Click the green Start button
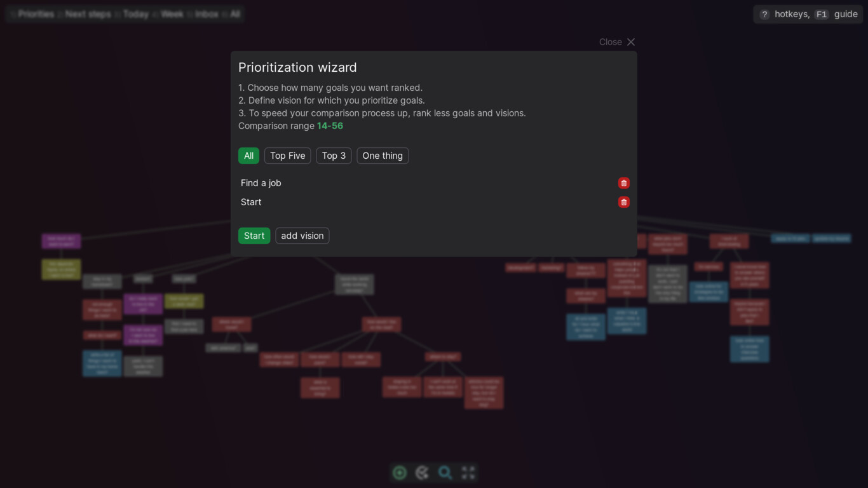Viewport: 868px width, 488px height. point(254,236)
